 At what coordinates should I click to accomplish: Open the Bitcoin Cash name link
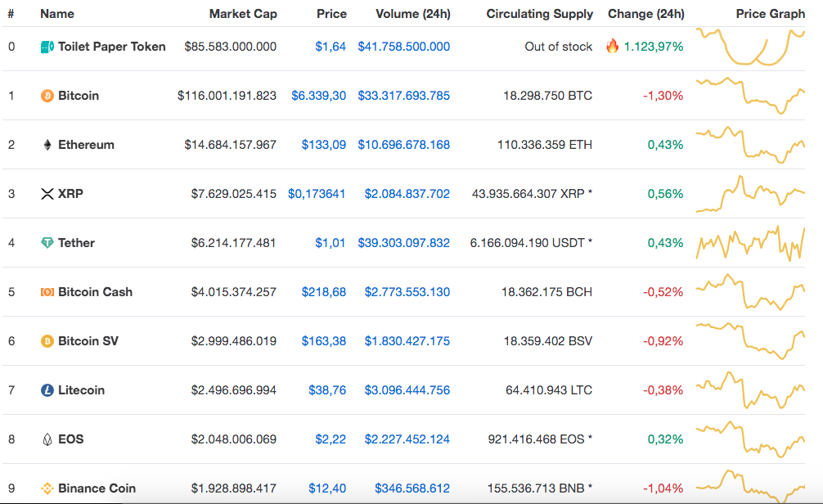click(95, 292)
